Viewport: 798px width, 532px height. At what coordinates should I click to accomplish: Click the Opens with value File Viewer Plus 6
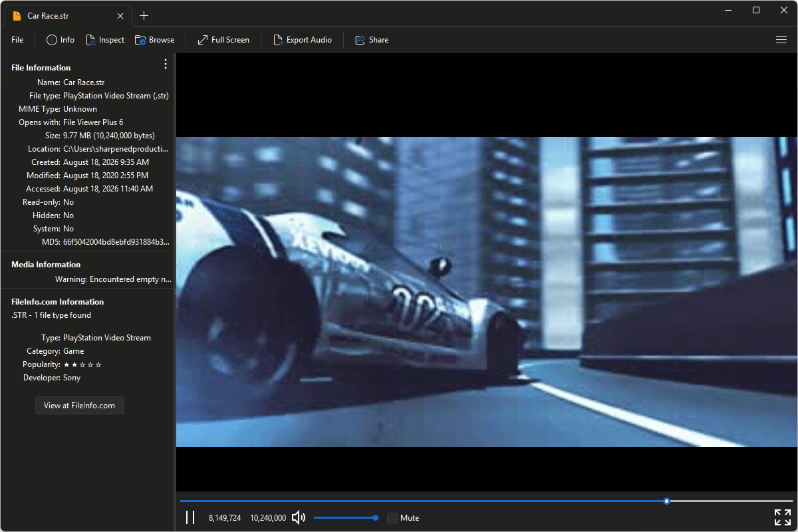pyautogui.click(x=93, y=122)
